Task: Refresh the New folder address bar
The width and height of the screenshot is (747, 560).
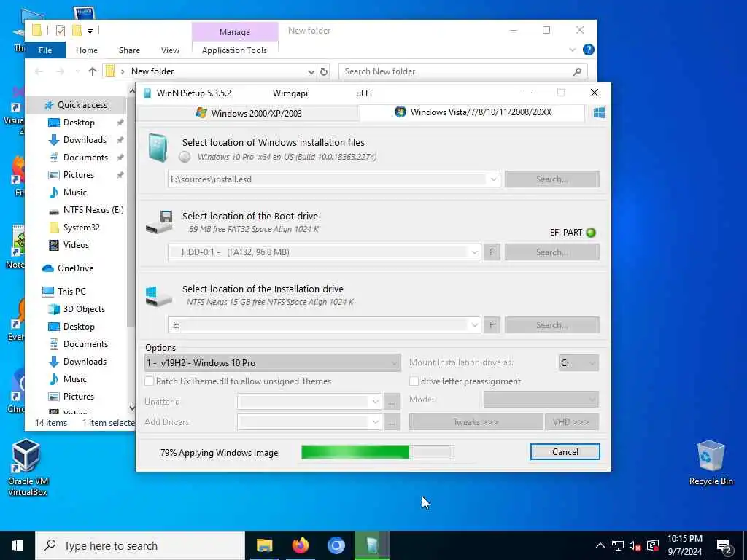Action: coord(324,71)
